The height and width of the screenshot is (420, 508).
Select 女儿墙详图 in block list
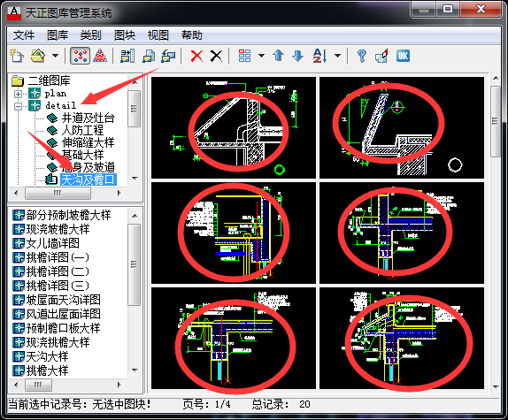(x=52, y=243)
